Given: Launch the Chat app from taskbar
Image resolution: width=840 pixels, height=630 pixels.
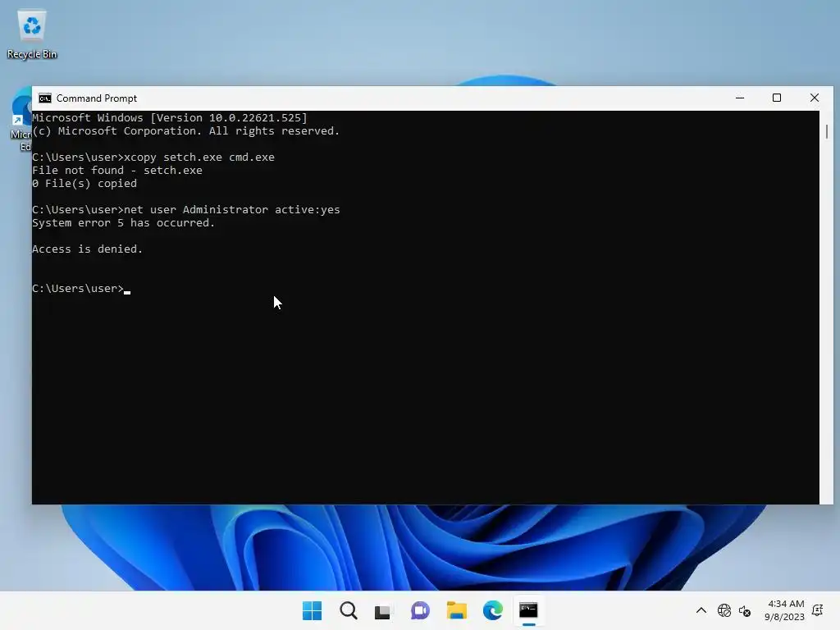Looking at the screenshot, I should tap(420, 610).
